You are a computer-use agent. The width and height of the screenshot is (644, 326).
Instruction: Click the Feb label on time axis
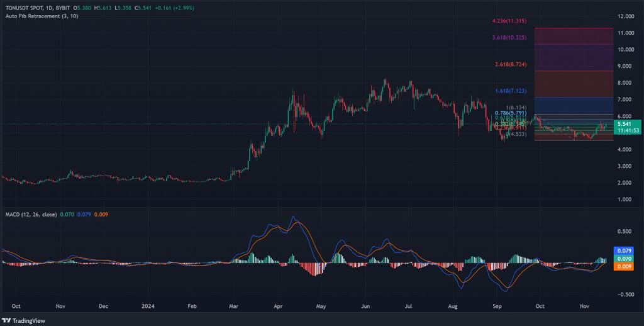[191, 306]
